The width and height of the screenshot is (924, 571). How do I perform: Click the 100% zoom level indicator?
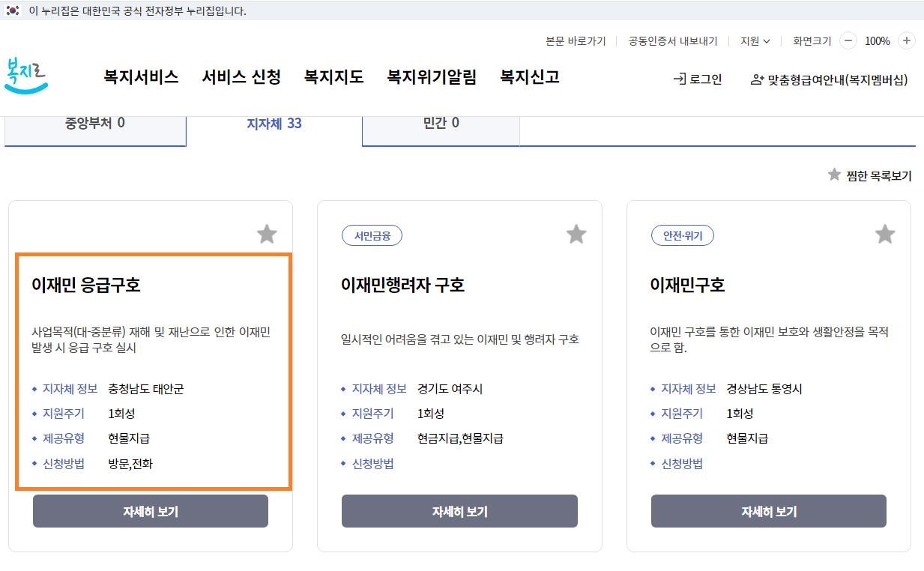point(877,41)
